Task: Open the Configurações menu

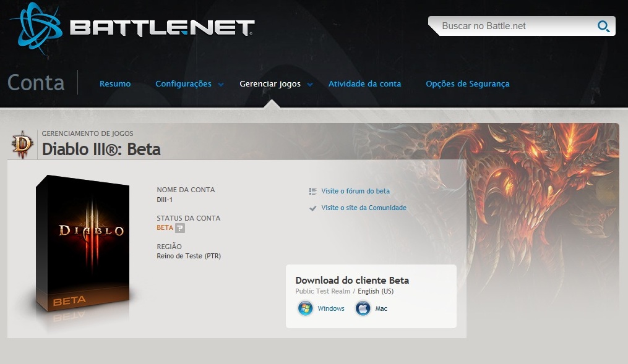Action: pos(183,83)
